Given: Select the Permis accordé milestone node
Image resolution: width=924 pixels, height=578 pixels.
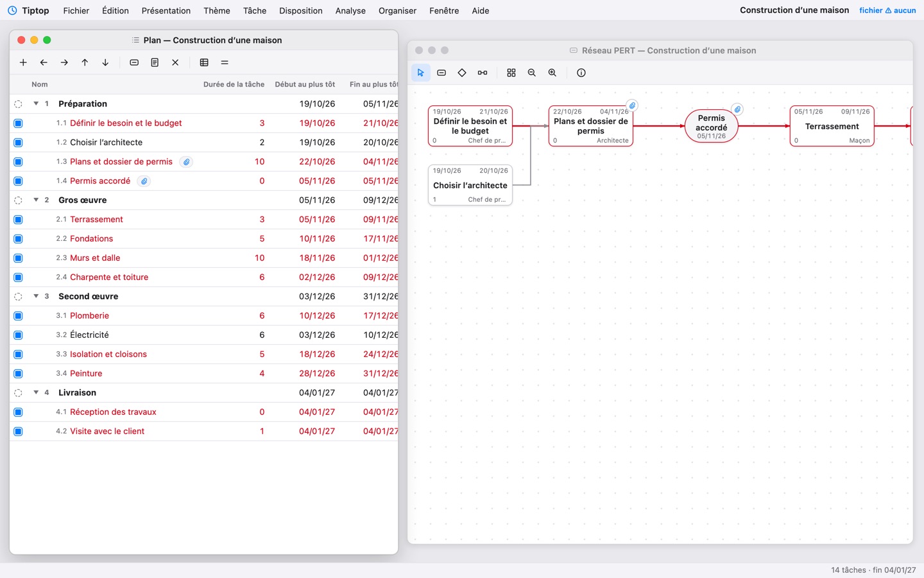Looking at the screenshot, I should [x=711, y=126].
